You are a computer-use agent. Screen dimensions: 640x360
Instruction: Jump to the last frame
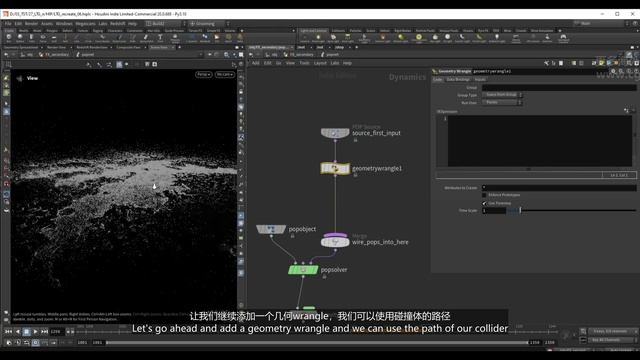pyautogui.click(x=44, y=332)
